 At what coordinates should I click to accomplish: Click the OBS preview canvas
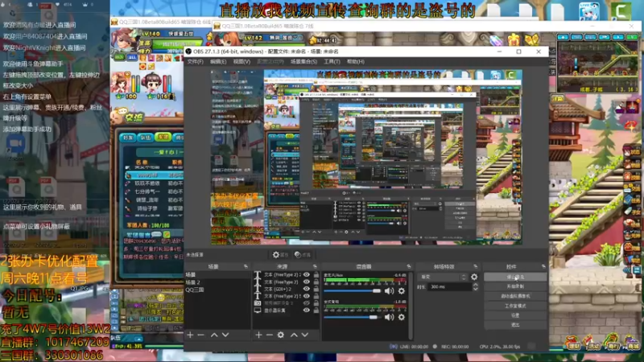click(366, 157)
